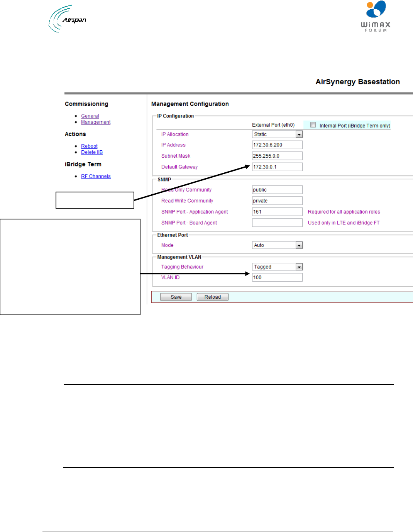Click the Management Configuration heading
Image resolution: width=413 pixels, height=532 pixels.
pos(190,104)
